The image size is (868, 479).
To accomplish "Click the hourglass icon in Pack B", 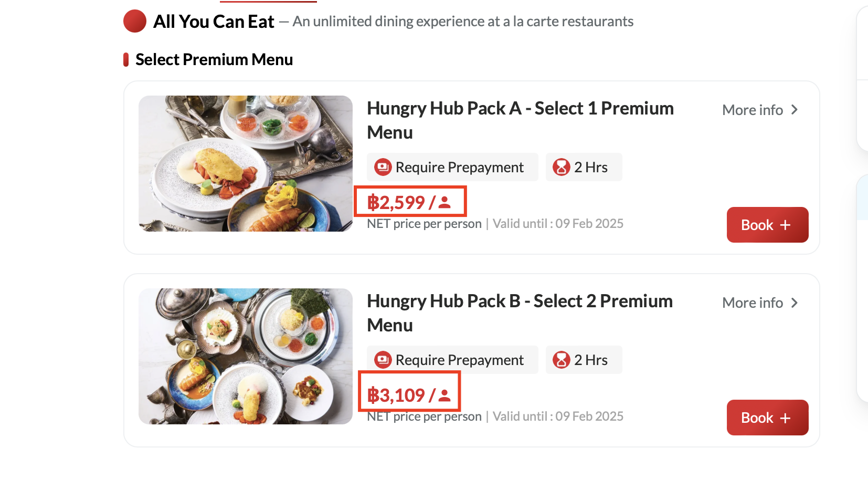I will pos(561,360).
